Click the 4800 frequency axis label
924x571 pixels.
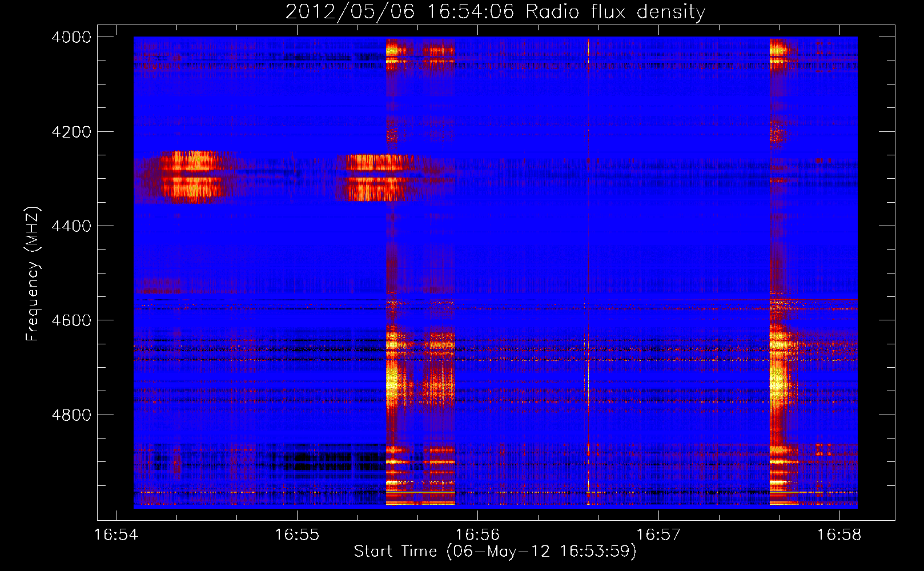click(71, 415)
